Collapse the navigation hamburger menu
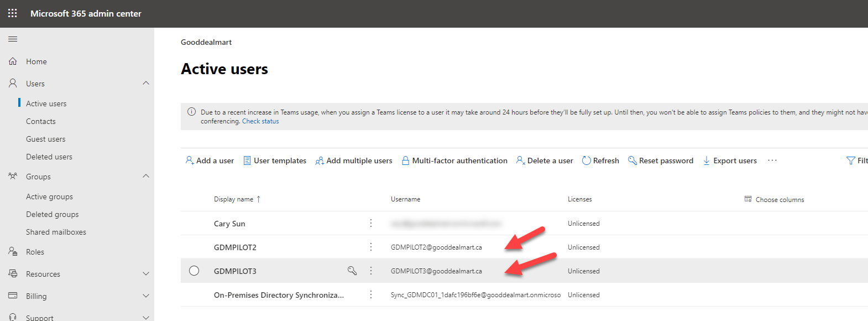868x321 pixels. tap(13, 39)
